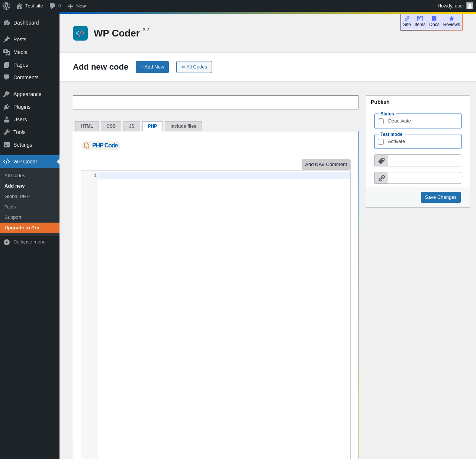Click the collapse menu arrow icon
476x459 pixels.
click(7, 242)
